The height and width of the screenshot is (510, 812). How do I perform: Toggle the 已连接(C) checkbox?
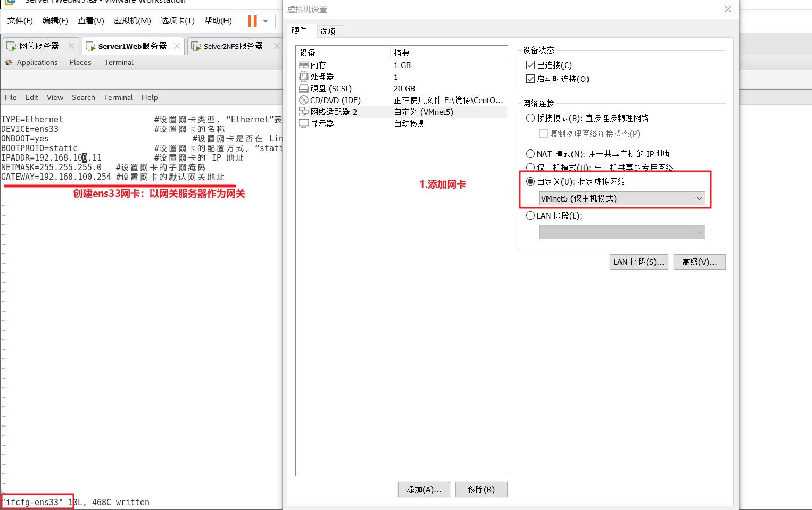[x=530, y=65]
